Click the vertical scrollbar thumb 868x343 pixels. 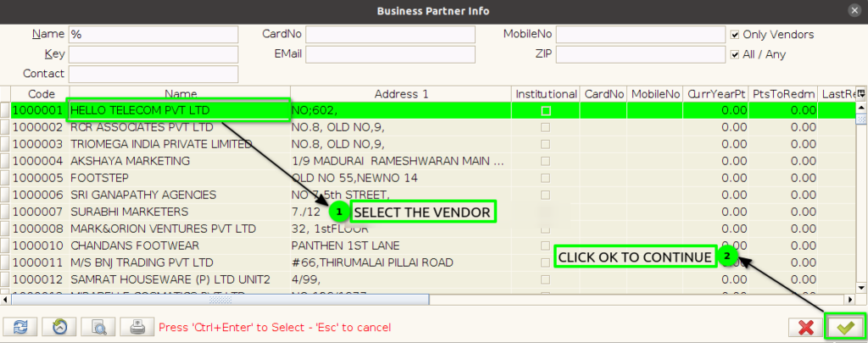pyautogui.click(x=861, y=119)
